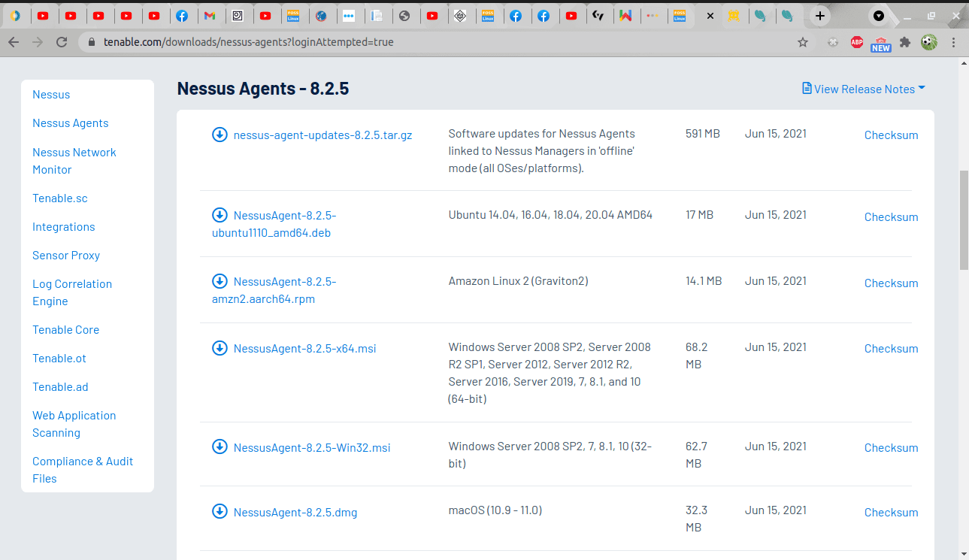The image size is (969, 560).
Task: Bookmark this page with the star icon
Action: pyautogui.click(x=803, y=42)
